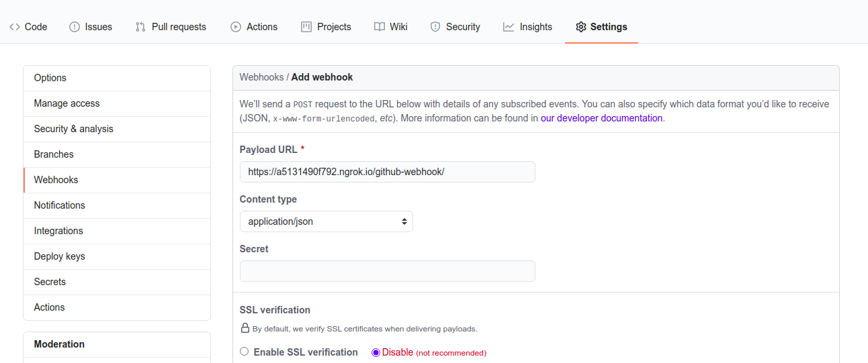Click inside the Payload URL field
The image size is (868, 363).
click(x=388, y=172)
